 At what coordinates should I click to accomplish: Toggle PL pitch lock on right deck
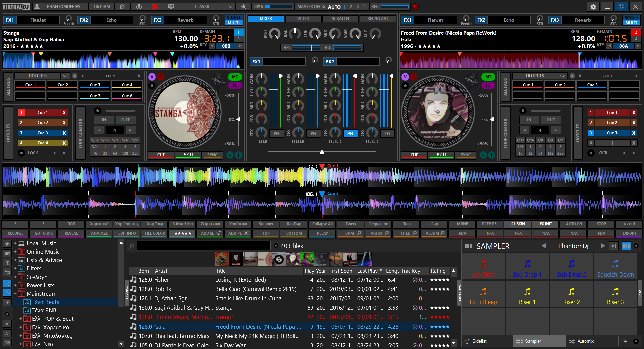click(x=488, y=85)
